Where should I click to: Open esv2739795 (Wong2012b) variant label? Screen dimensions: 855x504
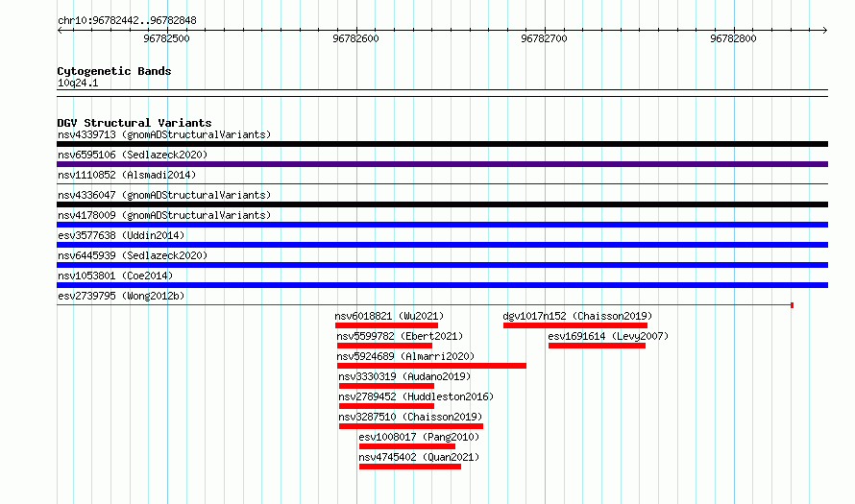[121, 296]
